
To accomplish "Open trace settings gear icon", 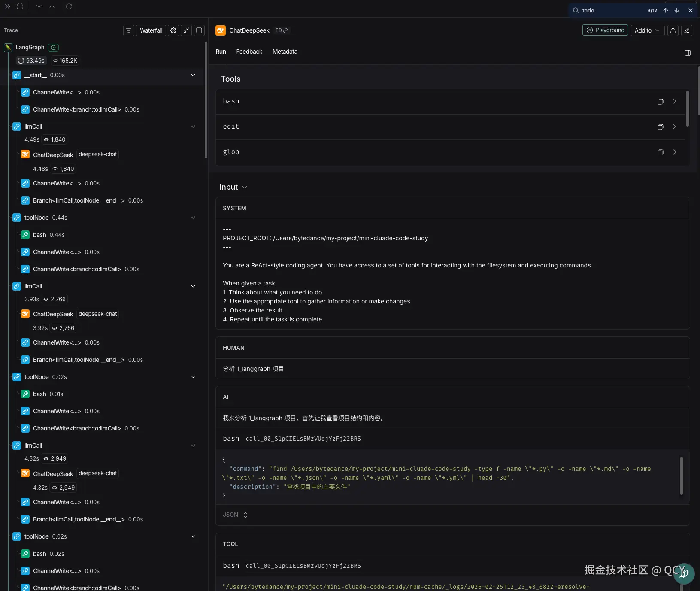I will coord(173,30).
